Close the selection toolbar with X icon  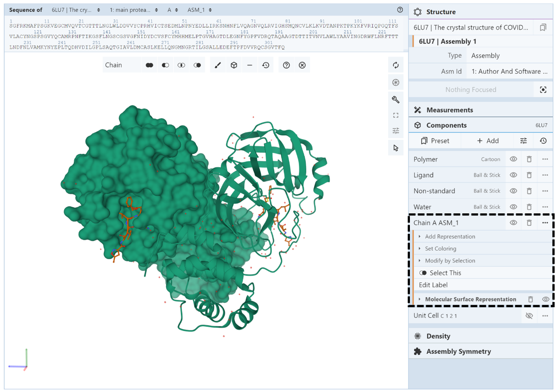pos(302,65)
